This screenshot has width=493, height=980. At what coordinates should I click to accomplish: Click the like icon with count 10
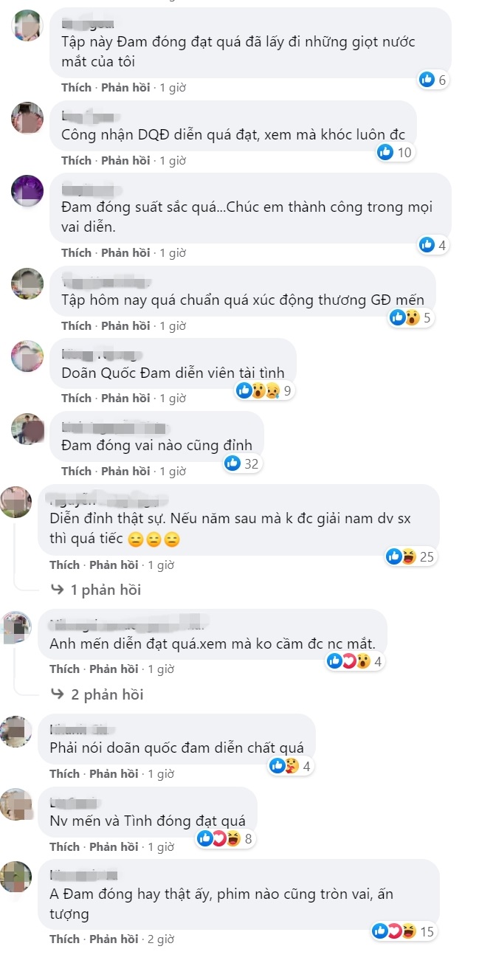[395, 152]
